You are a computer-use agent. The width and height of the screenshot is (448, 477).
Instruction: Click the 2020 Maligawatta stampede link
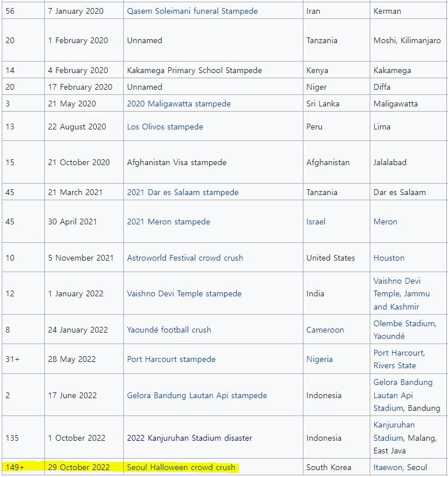click(179, 104)
